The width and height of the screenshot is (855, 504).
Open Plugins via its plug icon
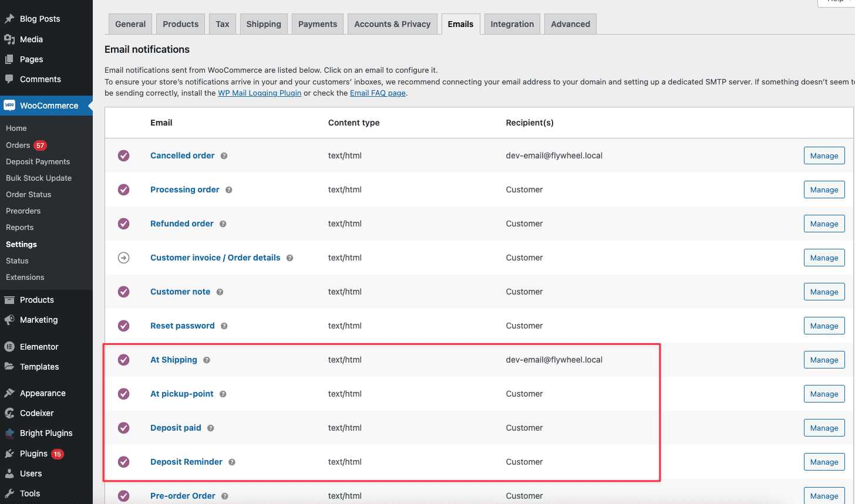(9, 454)
